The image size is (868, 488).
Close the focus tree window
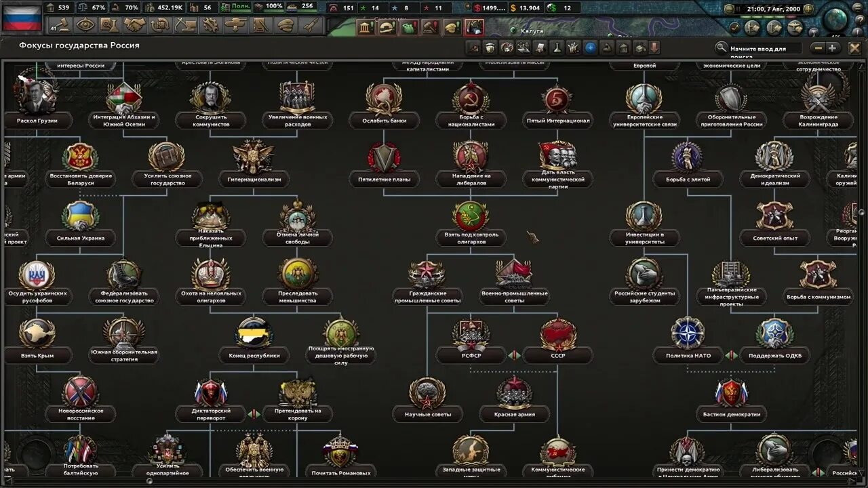(x=855, y=48)
